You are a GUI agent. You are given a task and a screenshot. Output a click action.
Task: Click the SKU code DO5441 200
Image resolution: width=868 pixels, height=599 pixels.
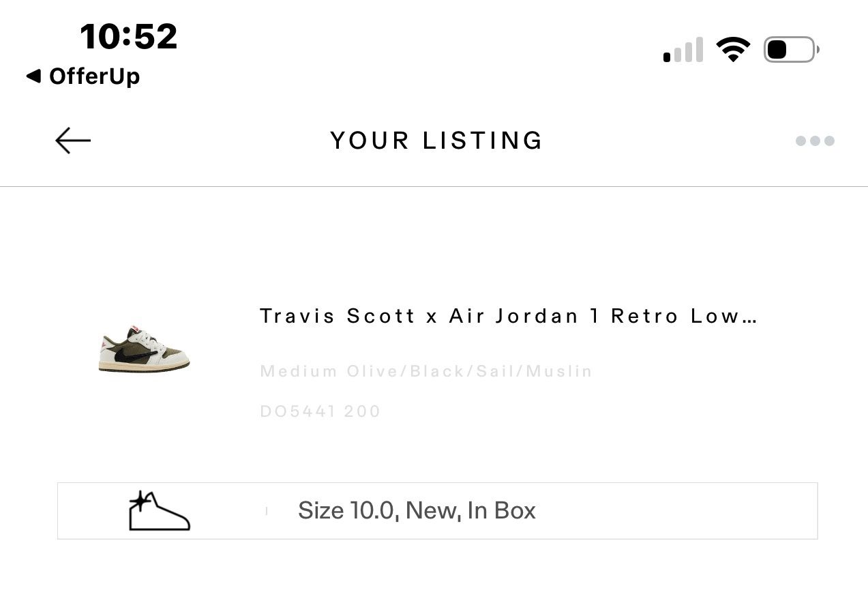coord(320,411)
